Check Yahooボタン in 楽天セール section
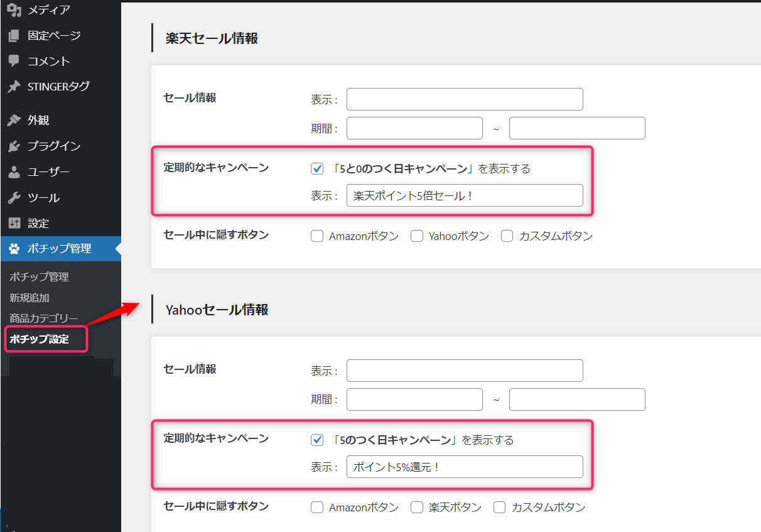The width and height of the screenshot is (761, 532). coord(417,236)
